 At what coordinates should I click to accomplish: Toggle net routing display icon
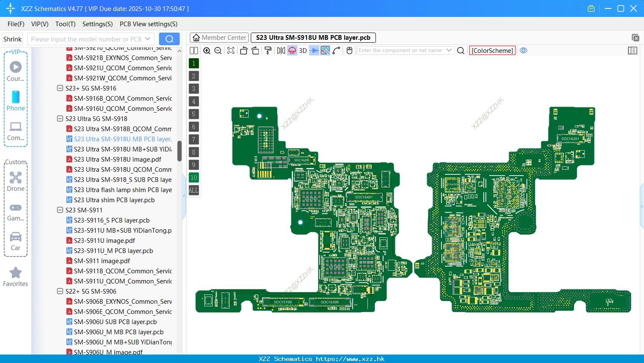325,51
